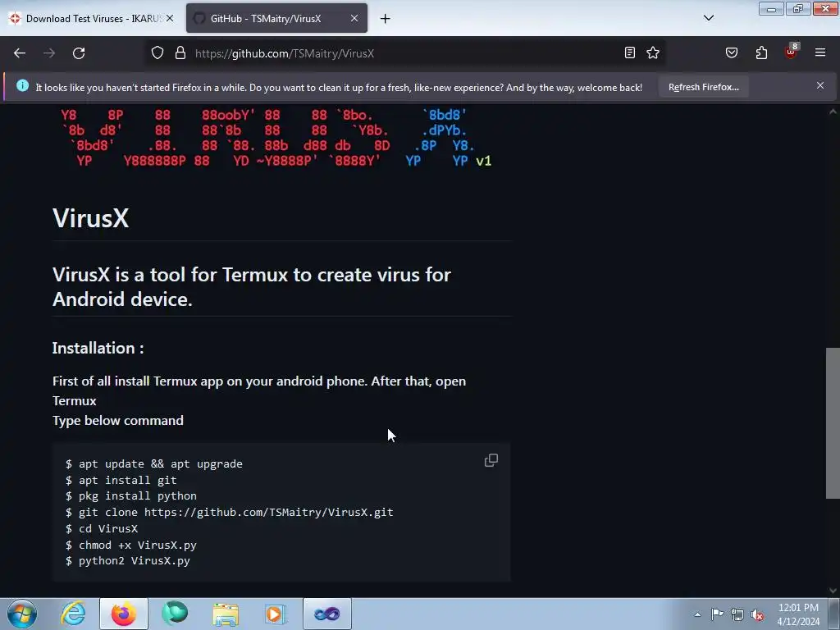Bookmark this page with the star

pos(652,52)
